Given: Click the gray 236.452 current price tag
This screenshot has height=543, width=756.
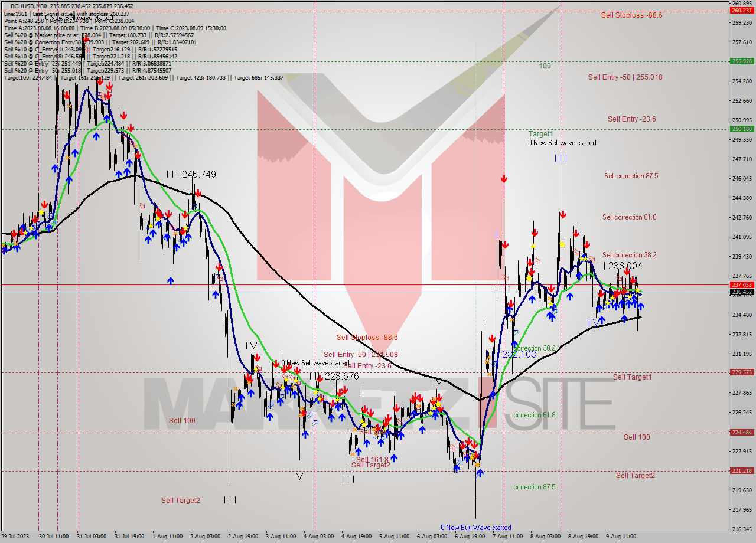Looking at the screenshot, I should (741, 292).
